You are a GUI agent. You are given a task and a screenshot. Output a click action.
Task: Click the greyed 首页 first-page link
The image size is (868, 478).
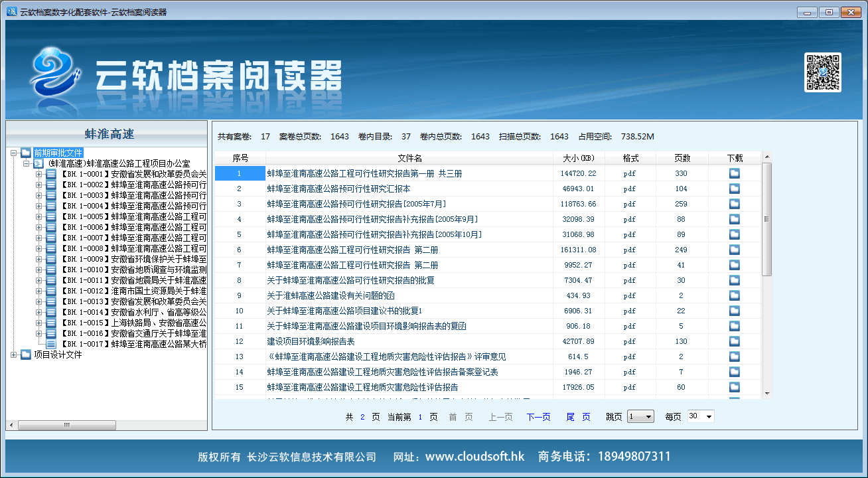461,417
